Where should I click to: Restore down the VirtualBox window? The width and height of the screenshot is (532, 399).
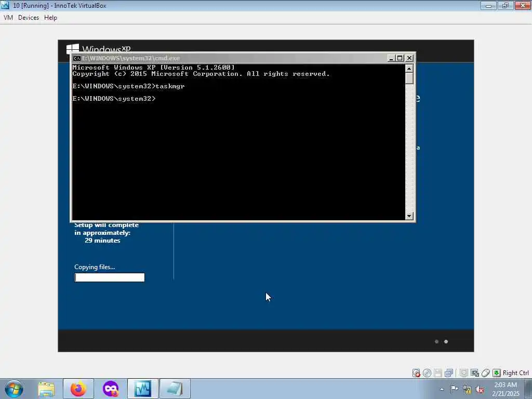coord(506,5)
